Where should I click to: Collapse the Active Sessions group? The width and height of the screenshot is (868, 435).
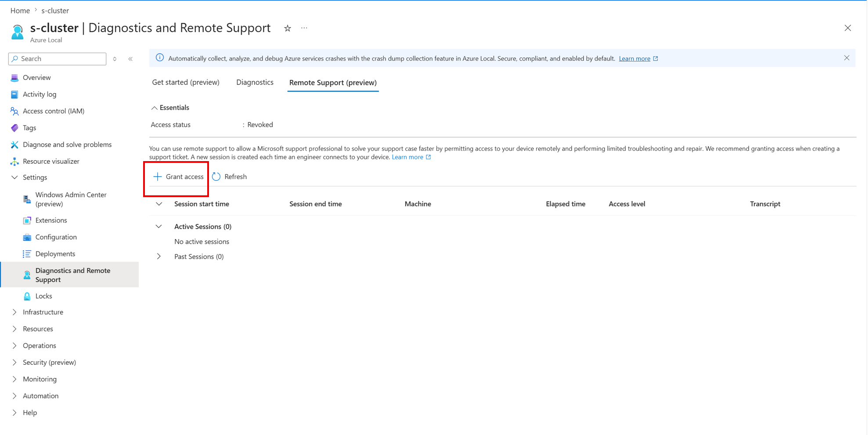pyautogui.click(x=159, y=226)
